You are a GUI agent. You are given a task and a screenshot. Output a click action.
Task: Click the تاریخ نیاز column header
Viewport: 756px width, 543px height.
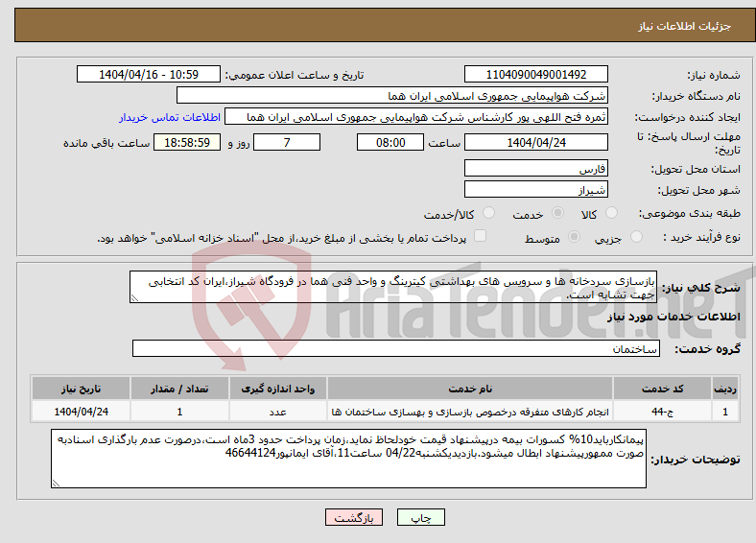81,389
